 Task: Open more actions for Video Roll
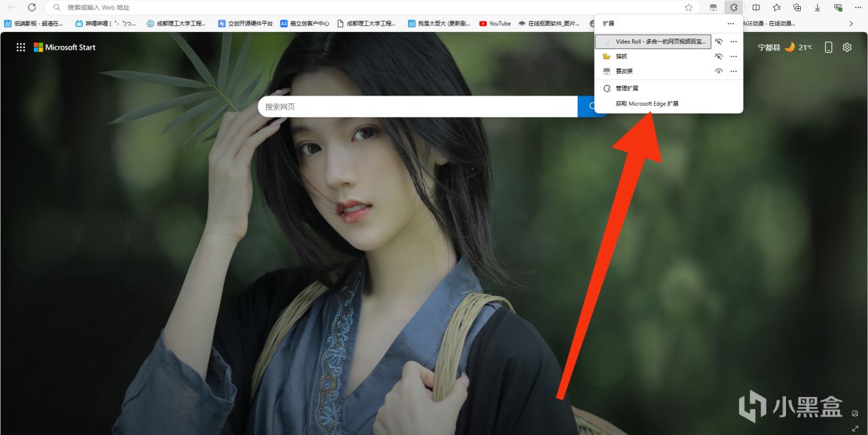734,41
